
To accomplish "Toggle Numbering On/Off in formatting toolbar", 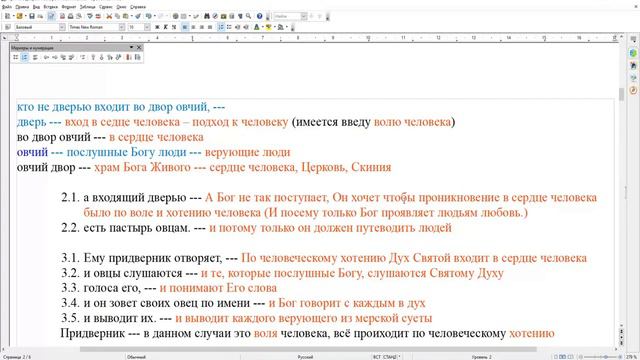I will tap(221, 27).
